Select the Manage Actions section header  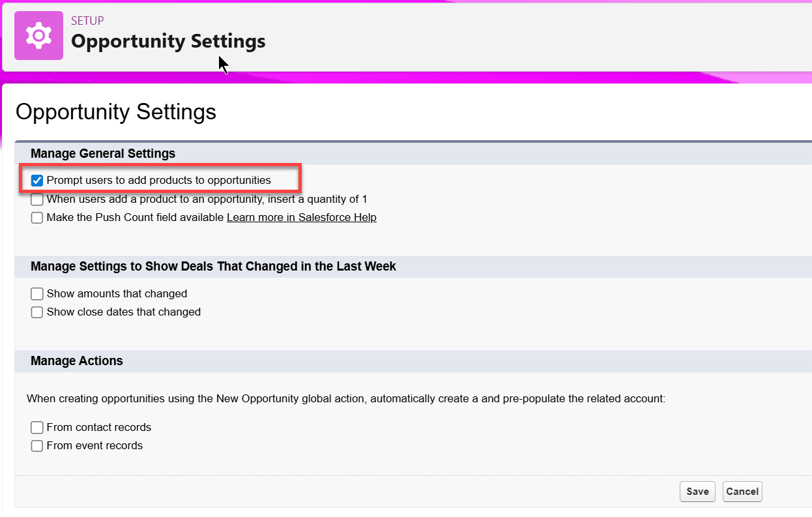(77, 361)
